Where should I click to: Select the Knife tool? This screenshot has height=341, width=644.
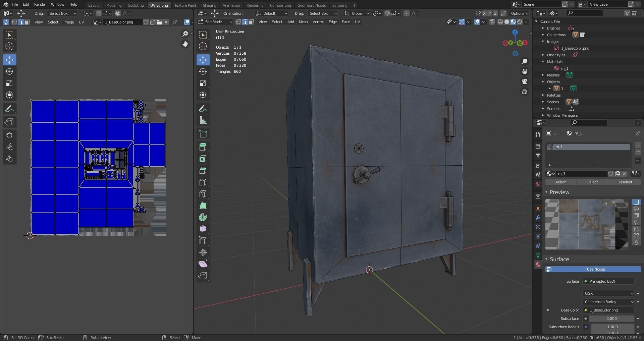coord(203,194)
